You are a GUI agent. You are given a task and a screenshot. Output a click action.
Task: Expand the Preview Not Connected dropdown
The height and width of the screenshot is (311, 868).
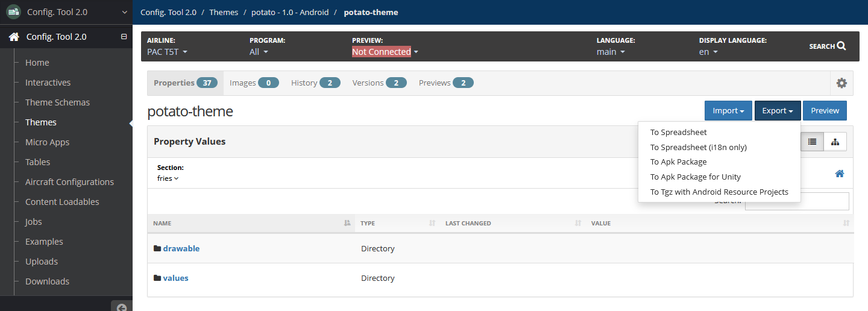tap(385, 52)
